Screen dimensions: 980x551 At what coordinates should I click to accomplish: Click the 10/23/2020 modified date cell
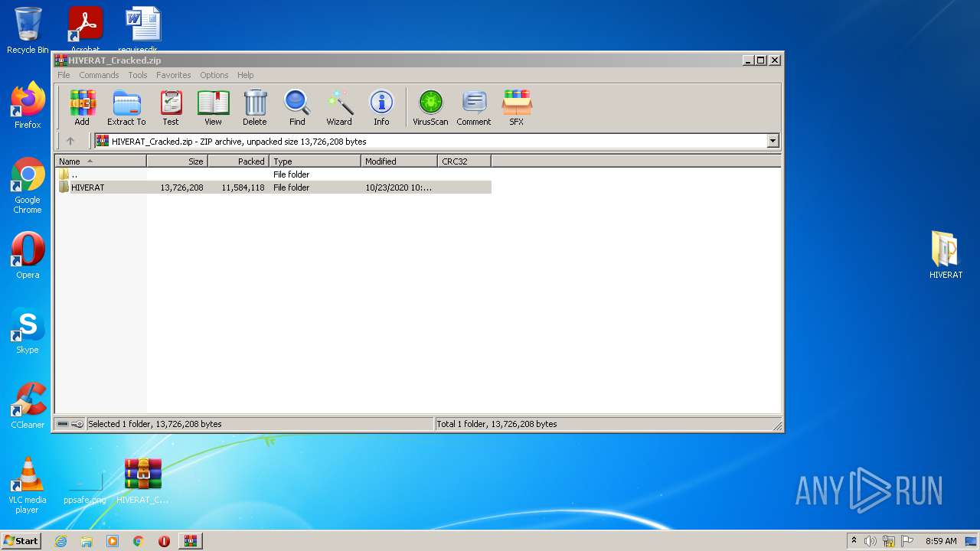(398, 187)
